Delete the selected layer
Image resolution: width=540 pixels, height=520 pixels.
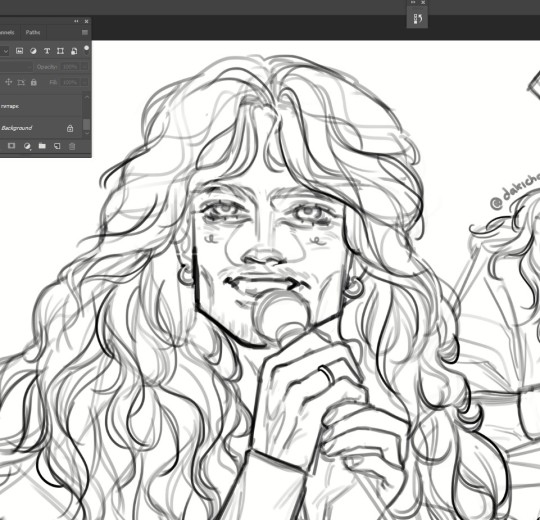[x=72, y=146]
